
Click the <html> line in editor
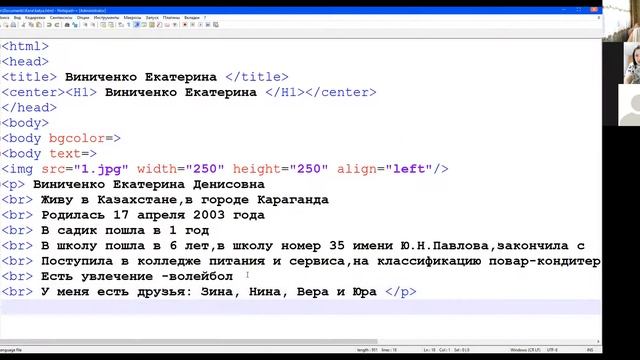coord(25,46)
